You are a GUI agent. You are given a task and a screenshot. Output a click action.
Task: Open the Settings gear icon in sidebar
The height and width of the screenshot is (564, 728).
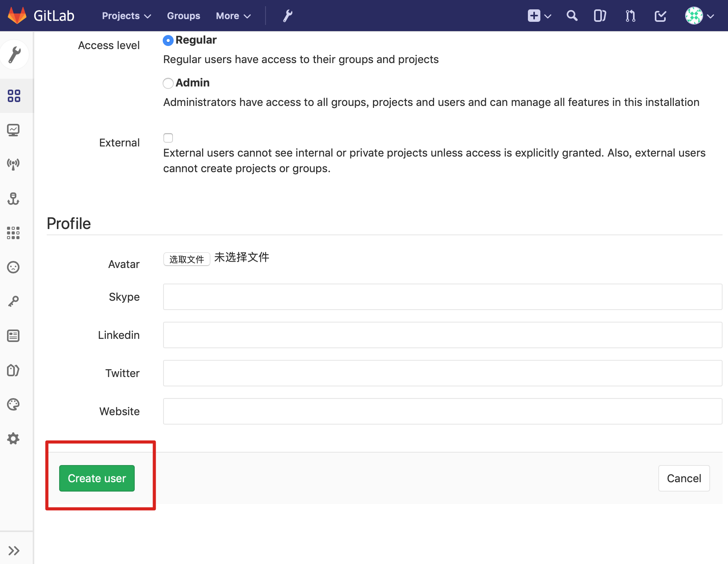[14, 439]
